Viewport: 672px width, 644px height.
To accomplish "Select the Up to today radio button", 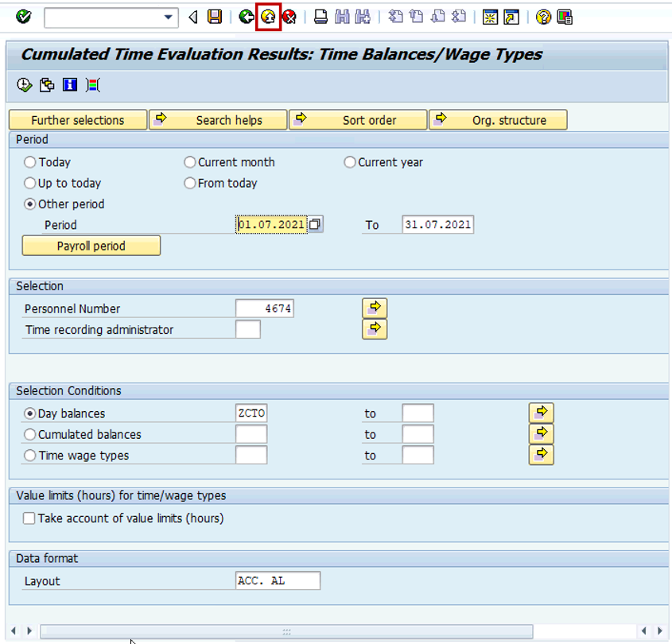I will coord(29,183).
